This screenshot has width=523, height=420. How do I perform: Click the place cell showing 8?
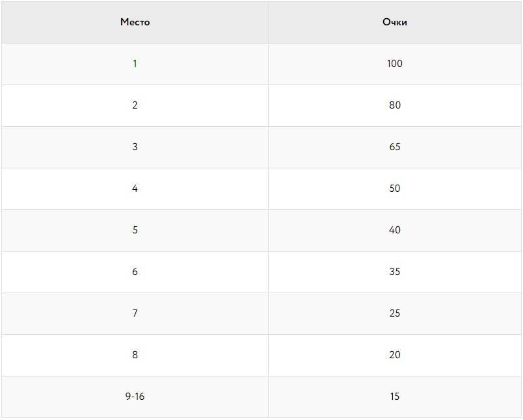point(135,355)
